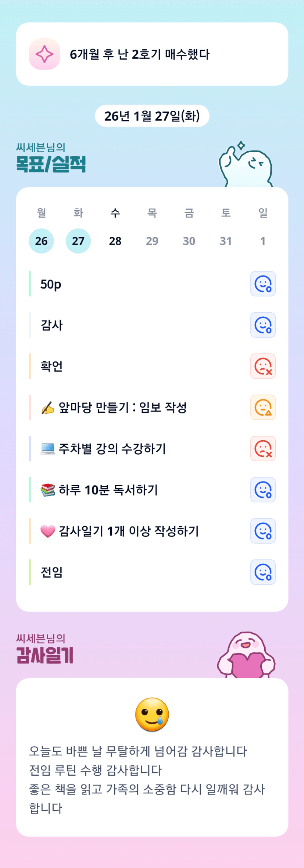This screenshot has width=304, height=868.
Task: Click red sad face for 주차별 강의 수강하기
Action: (263, 449)
